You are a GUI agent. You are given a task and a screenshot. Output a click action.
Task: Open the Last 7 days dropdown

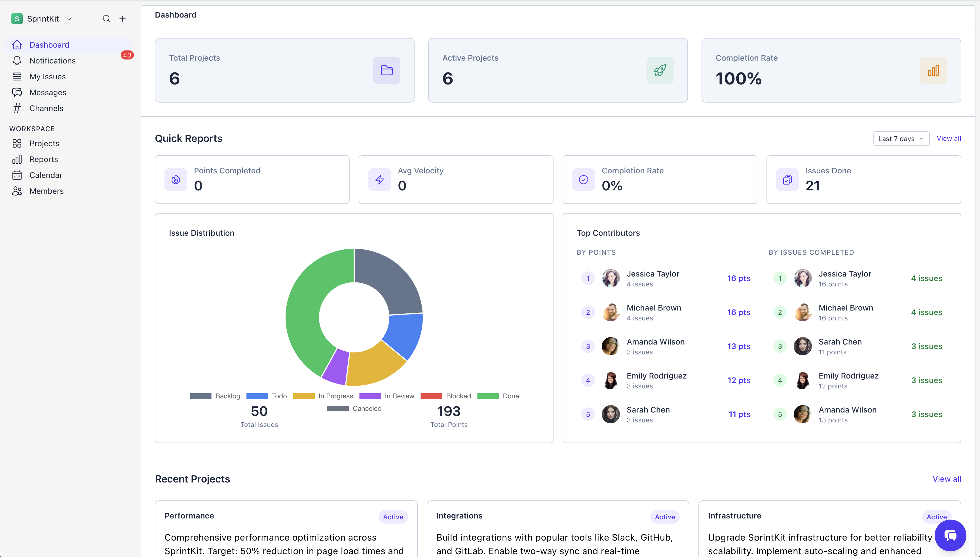pyautogui.click(x=901, y=139)
